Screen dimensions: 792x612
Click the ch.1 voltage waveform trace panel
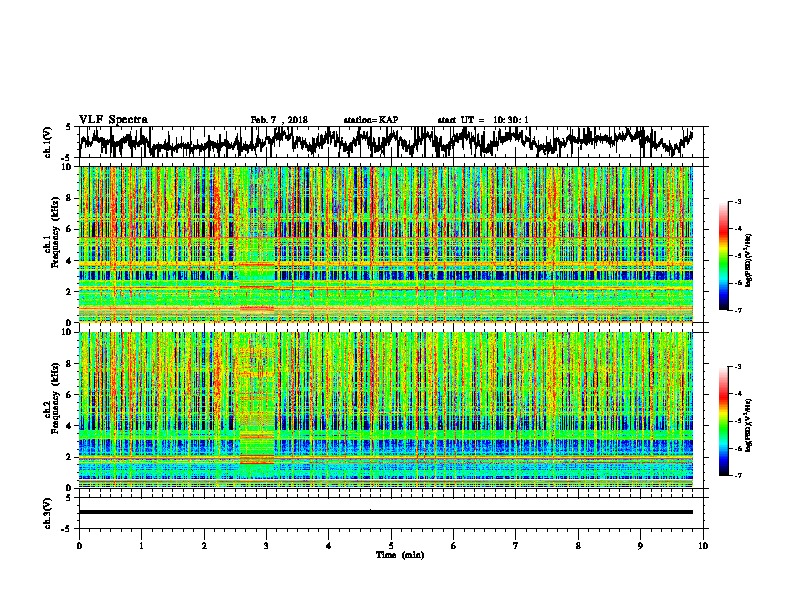393,142
